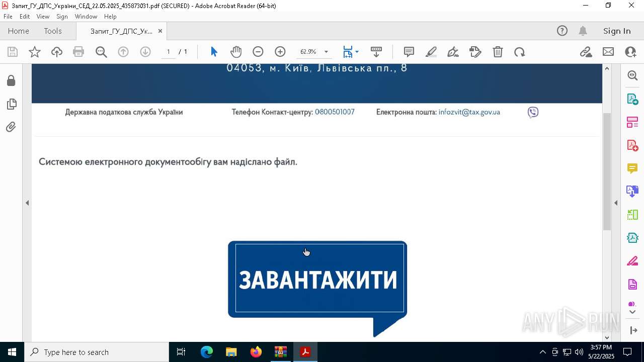
Task: Open yellow Comment tool in right pane
Action: (x=632, y=168)
